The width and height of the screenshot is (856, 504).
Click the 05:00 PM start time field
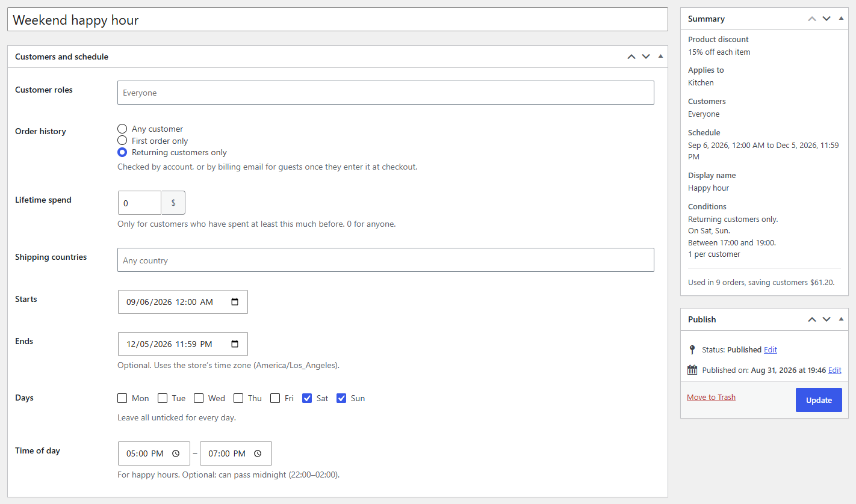pos(154,453)
